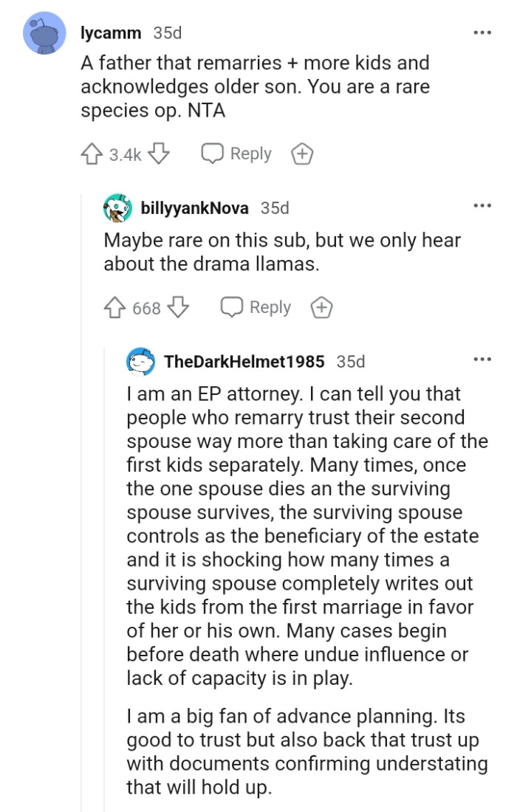Open the overflow menu on TheDarkHelmet1985's comment
Image resolution: width=517 pixels, height=812 pixels.
(x=483, y=359)
